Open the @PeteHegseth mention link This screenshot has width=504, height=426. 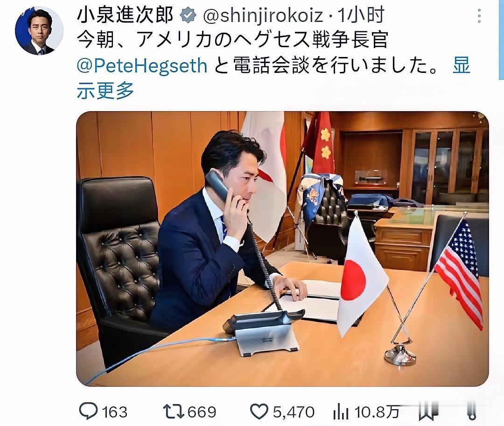point(142,66)
